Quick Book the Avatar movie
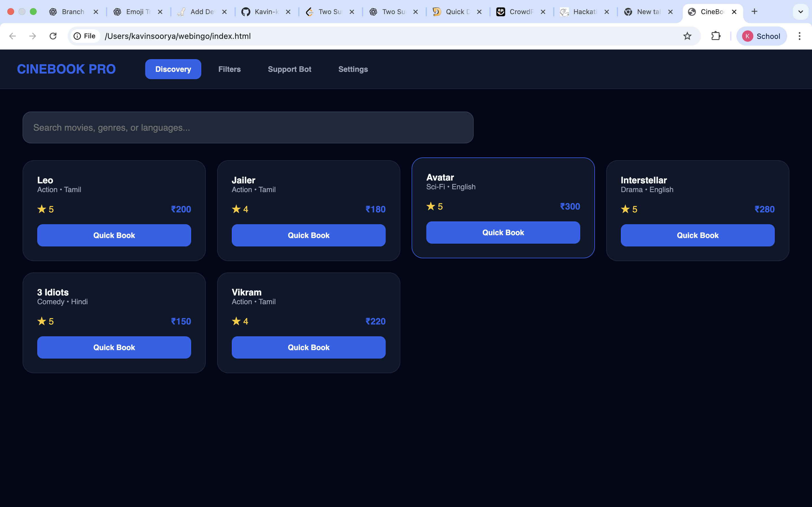Image resolution: width=812 pixels, height=507 pixels. pos(503,232)
